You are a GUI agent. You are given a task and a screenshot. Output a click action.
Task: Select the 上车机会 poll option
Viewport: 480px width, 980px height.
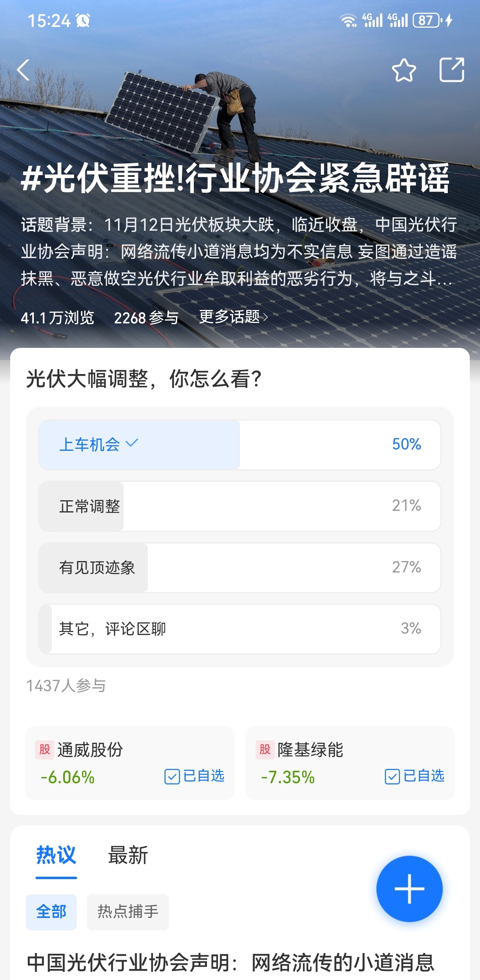(x=240, y=445)
